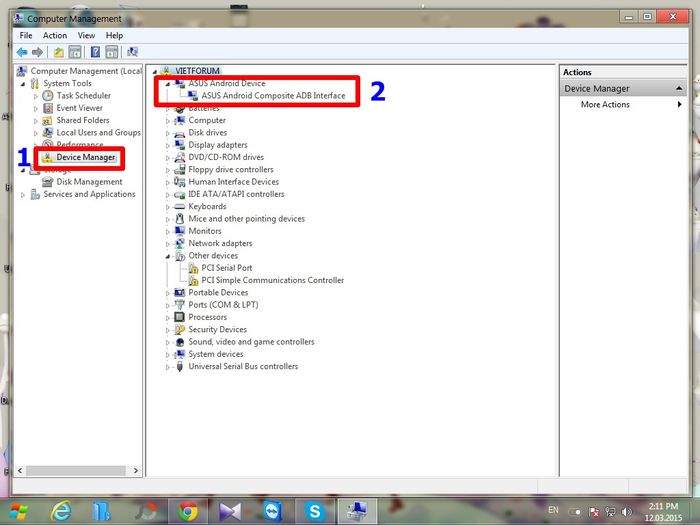The width and height of the screenshot is (700, 525).
Task: Collapse the ASUS Android Device node
Action: pyautogui.click(x=168, y=84)
